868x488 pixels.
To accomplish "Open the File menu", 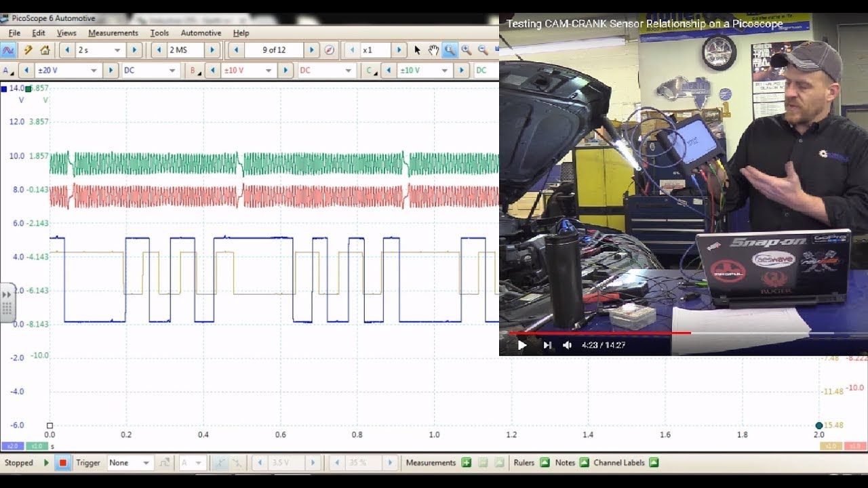I will [14, 33].
